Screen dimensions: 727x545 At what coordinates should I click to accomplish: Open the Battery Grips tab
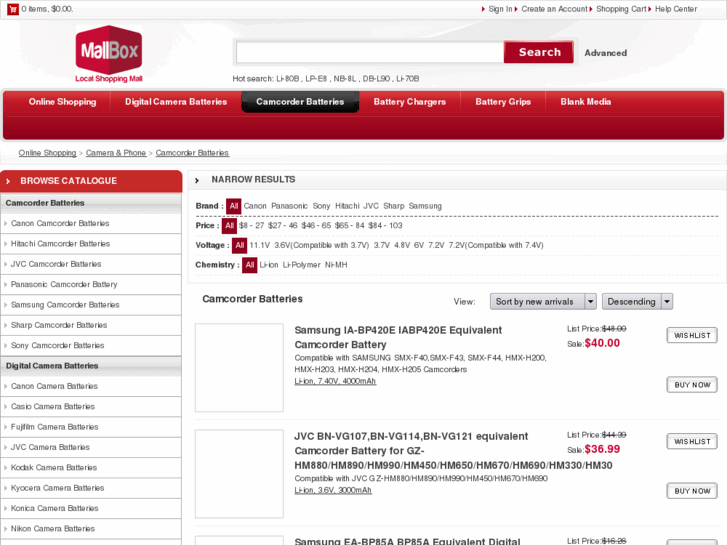tap(503, 102)
